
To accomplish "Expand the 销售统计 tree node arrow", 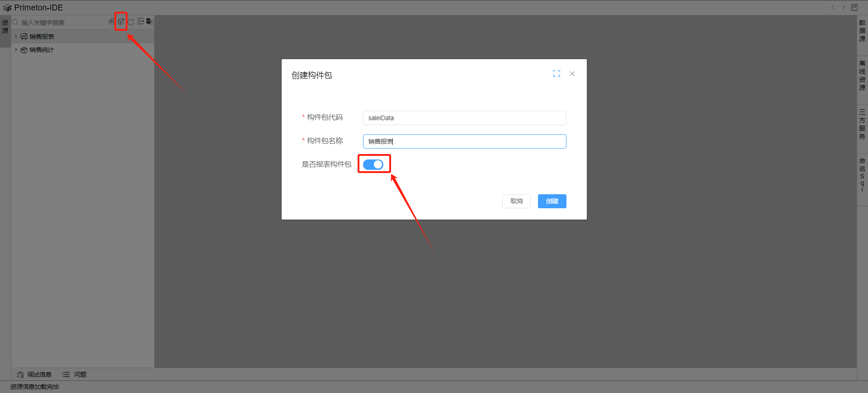I will click(x=16, y=50).
